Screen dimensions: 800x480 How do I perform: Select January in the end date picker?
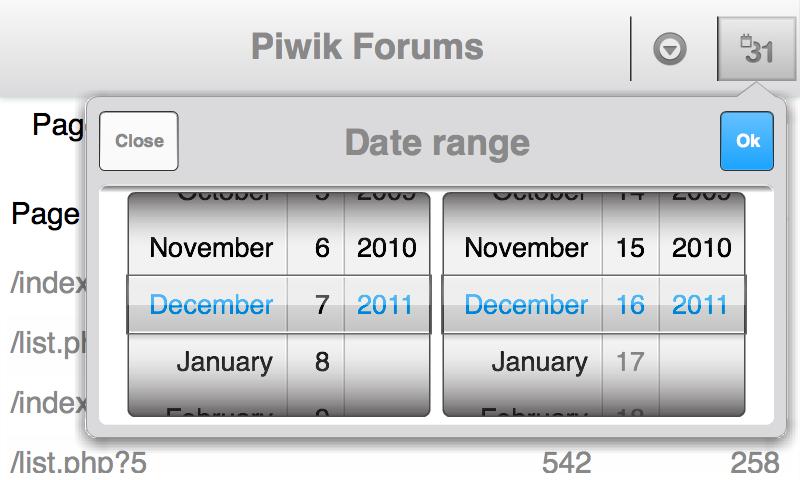tap(539, 361)
